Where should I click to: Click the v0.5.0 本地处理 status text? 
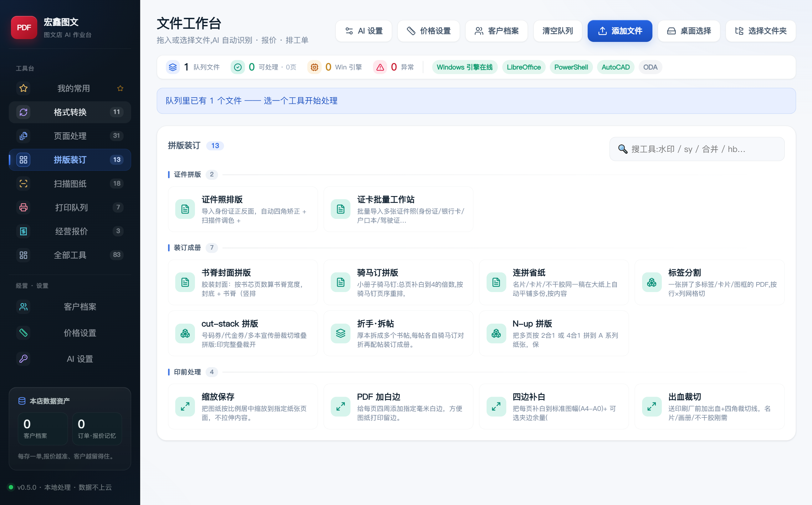(x=64, y=487)
